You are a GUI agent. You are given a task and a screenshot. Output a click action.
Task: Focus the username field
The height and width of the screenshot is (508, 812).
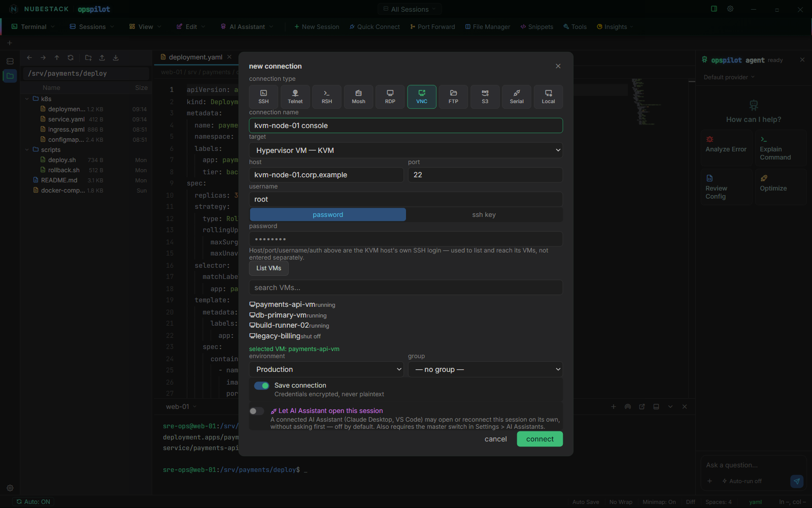point(406,199)
